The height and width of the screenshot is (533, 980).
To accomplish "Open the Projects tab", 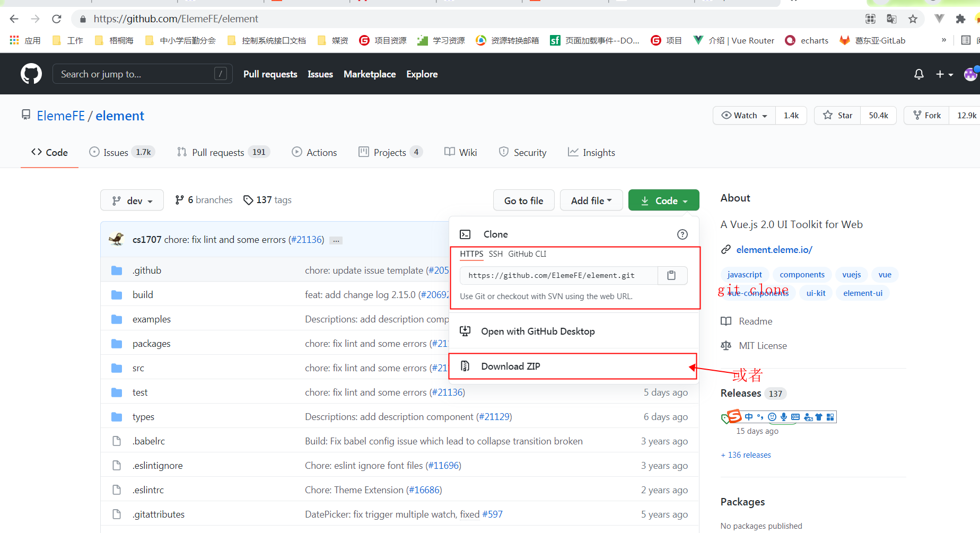I will click(390, 153).
